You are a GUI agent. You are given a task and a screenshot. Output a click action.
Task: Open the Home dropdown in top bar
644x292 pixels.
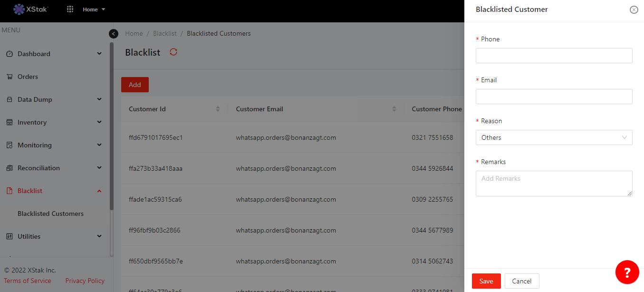94,10
